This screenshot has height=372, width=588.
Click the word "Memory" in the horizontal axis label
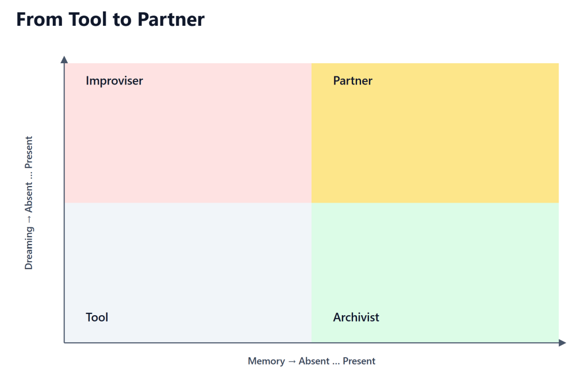tap(266, 361)
